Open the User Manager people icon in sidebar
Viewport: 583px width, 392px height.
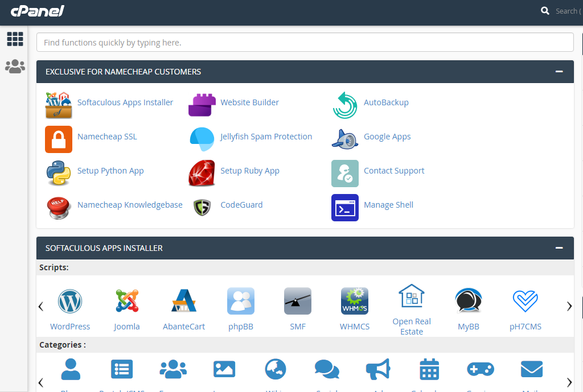pyautogui.click(x=15, y=67)
